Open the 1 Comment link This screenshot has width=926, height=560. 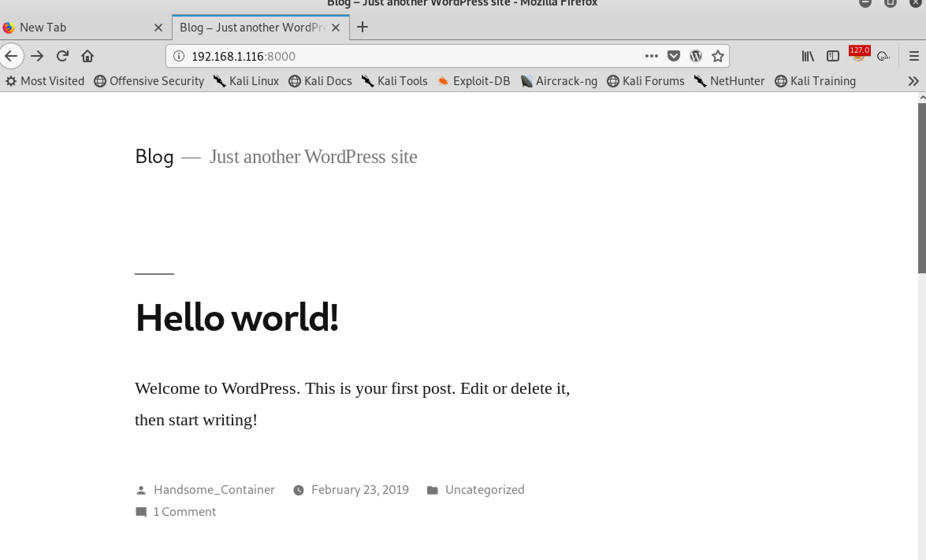pos(184,512)
